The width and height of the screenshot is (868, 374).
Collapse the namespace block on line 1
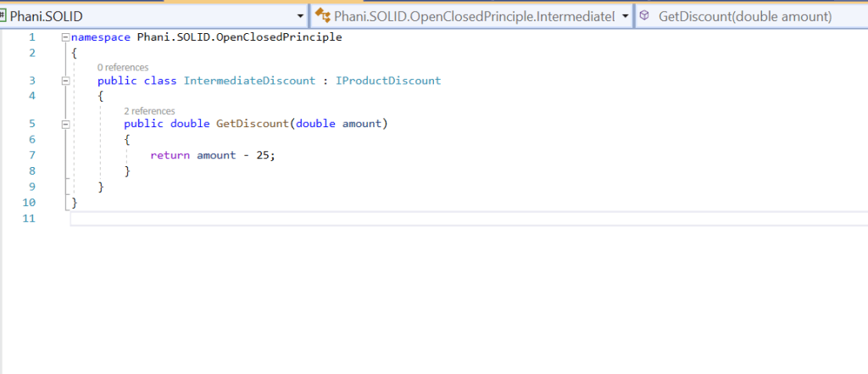[x=65, y=37]
